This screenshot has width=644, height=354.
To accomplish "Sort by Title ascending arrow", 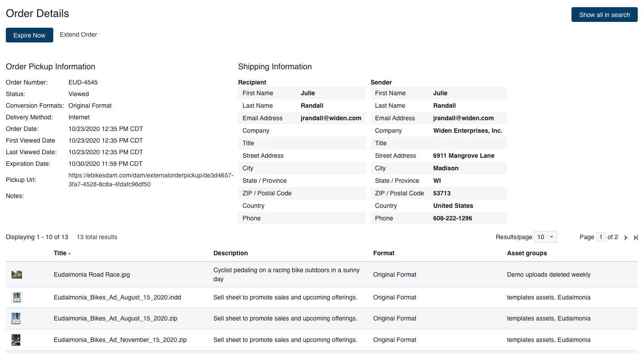I will [x=69, y=253].
